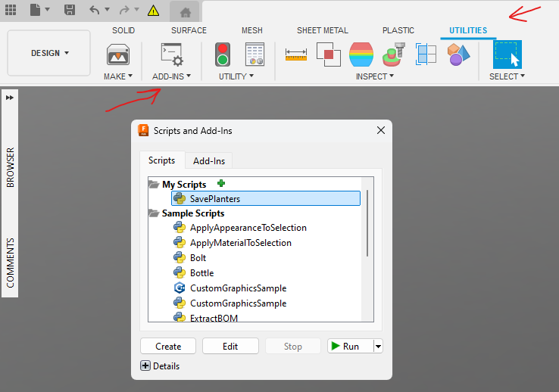Close the Scripts and Add-Ins dialog
The height and width of the screenshot is (392, 559).
[381, 130]
